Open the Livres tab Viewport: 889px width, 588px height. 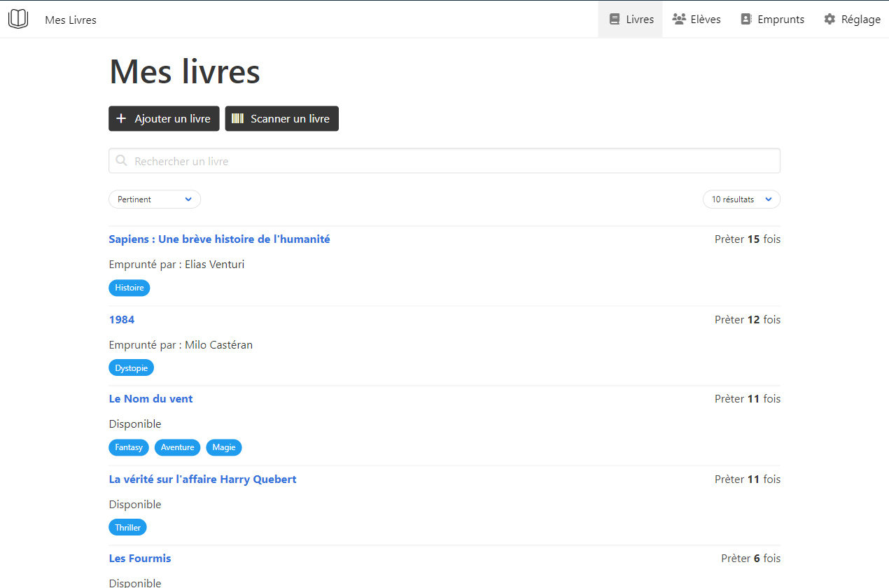(631, 20)
